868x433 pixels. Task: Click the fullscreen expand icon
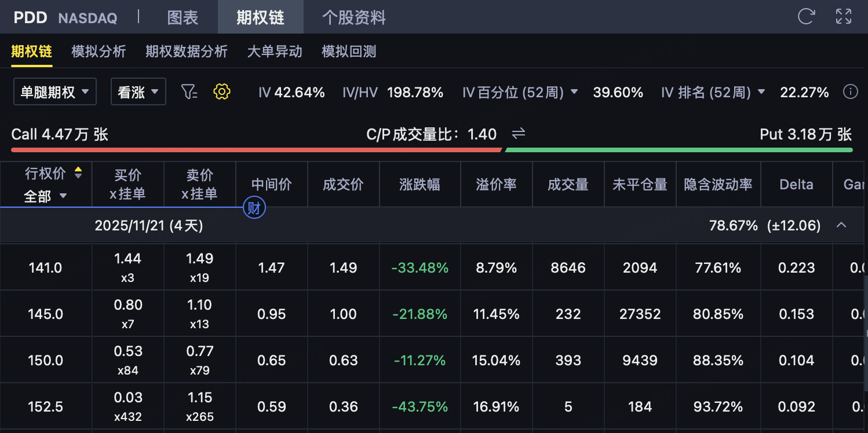point(844,16)
